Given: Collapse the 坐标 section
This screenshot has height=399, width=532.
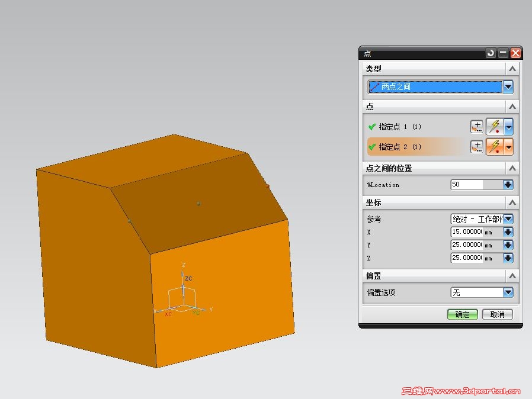Looking at the screenshot, I should [x=512, y=202].
